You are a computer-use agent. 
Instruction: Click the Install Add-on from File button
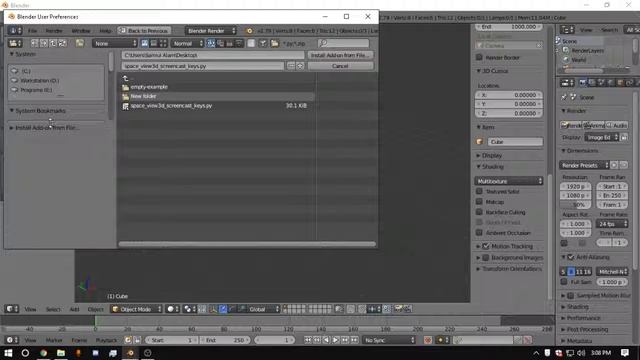340,55
